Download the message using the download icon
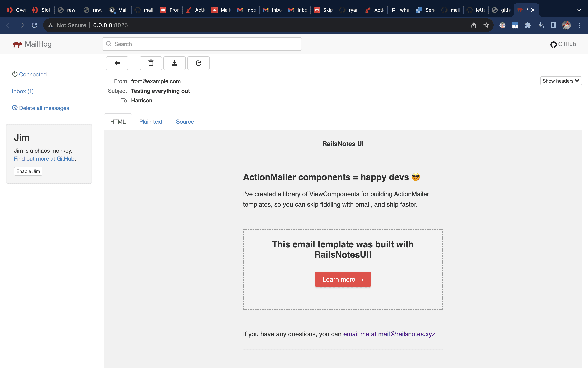 [174, 63]
